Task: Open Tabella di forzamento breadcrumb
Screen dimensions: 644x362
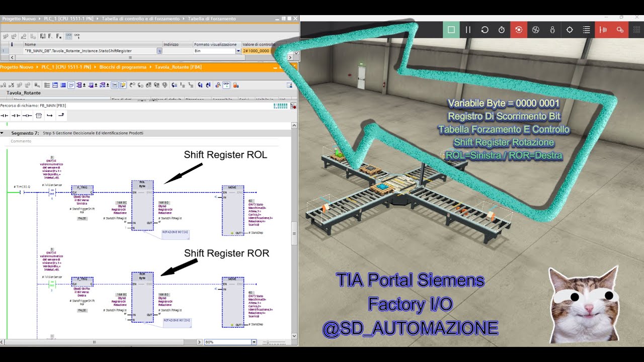Action: (x=212, y=19)
